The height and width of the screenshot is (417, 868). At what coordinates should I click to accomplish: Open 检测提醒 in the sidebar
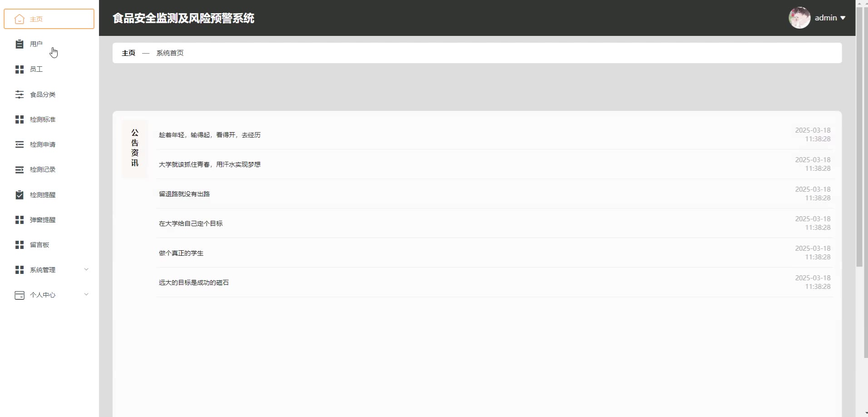(49, 195)
